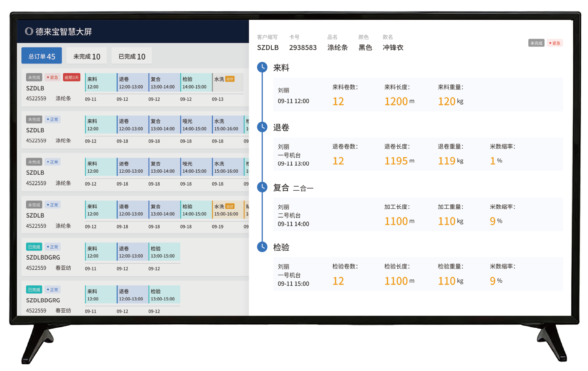Click the 冲锋衣 style name
The height and width of the screenshot is (371, 588).
393,47
